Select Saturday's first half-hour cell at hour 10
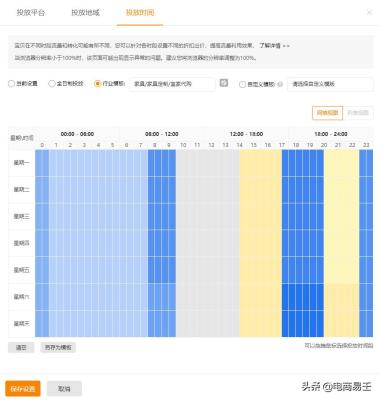 [x=179, y=297]
